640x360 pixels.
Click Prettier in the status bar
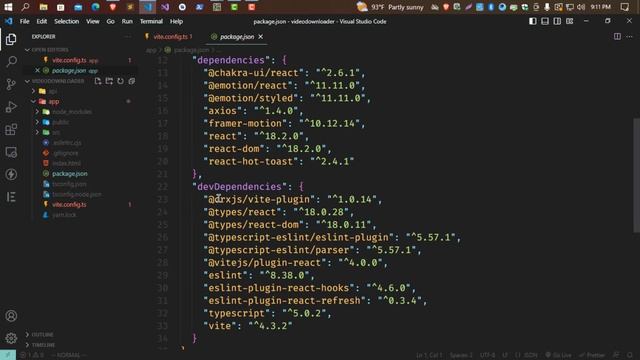point(592,355)
